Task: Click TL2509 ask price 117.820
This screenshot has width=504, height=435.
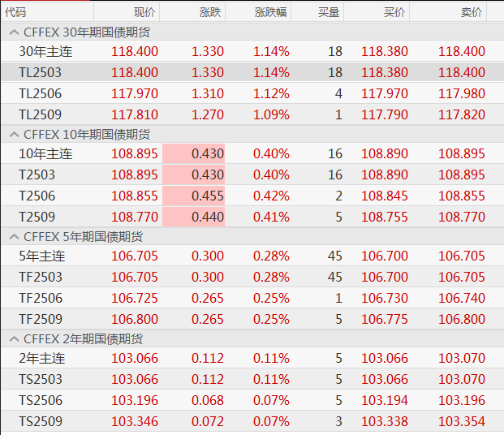Action: (462, 114)
